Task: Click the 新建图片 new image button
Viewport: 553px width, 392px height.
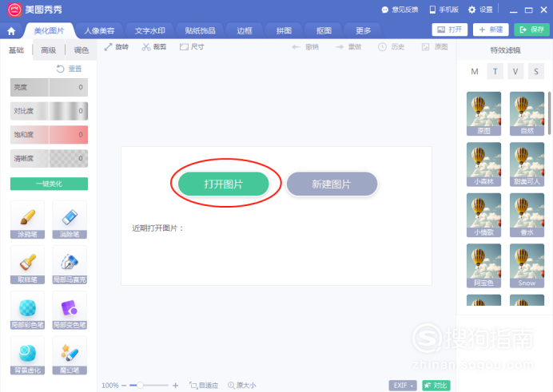Action: click(332, 184)
